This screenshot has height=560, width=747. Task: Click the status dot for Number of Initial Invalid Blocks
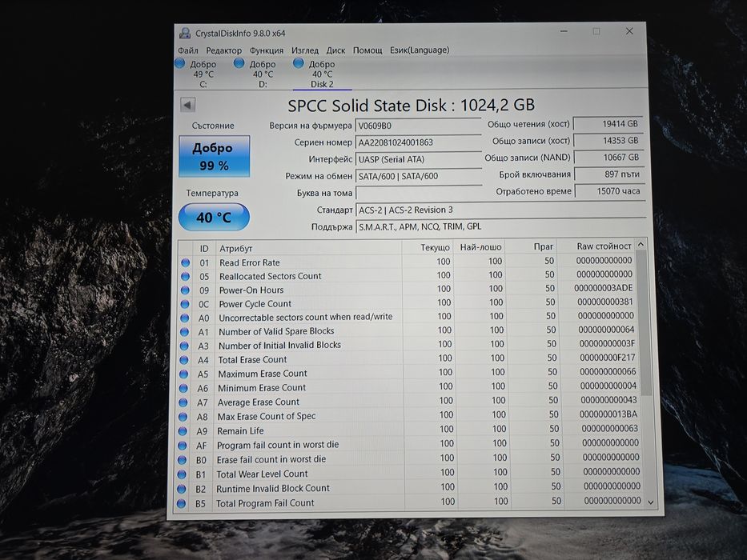coord(184,346)
